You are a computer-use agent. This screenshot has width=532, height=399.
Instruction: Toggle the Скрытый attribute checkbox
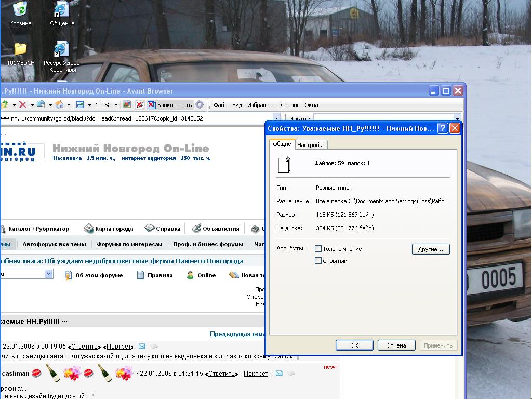318,261
